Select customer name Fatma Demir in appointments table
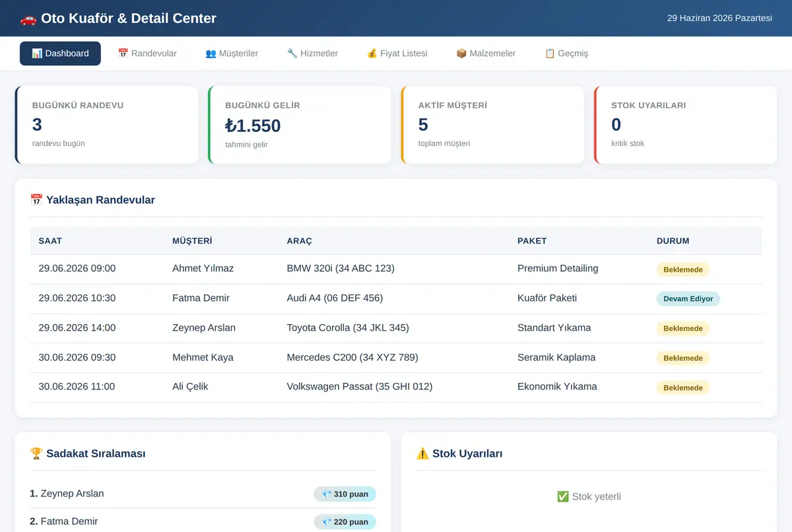The width and height of the screenshot is (792, 532). 201,298
